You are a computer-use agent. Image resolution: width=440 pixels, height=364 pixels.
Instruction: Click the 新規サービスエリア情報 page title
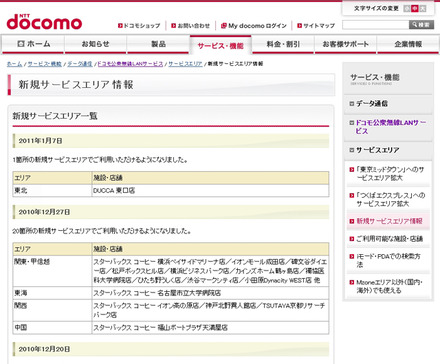coord(76,85)
